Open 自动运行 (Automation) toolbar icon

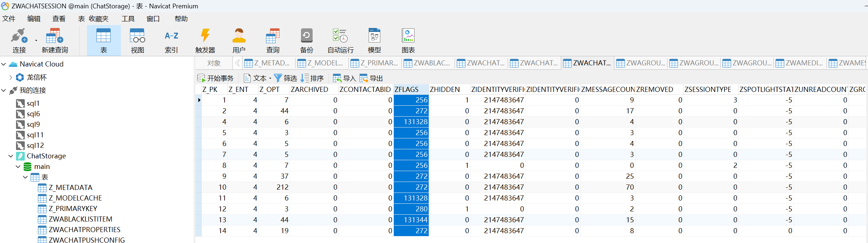click(x=340, y=40)
